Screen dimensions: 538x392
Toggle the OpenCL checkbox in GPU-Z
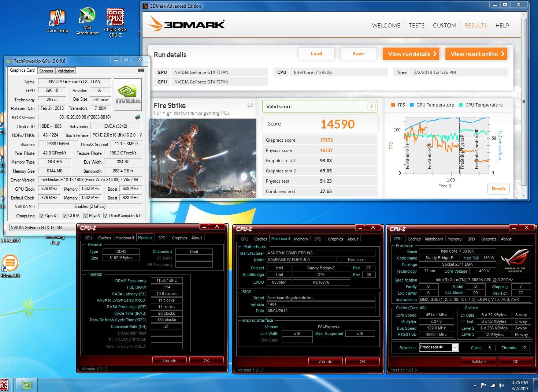click(42, 216)
